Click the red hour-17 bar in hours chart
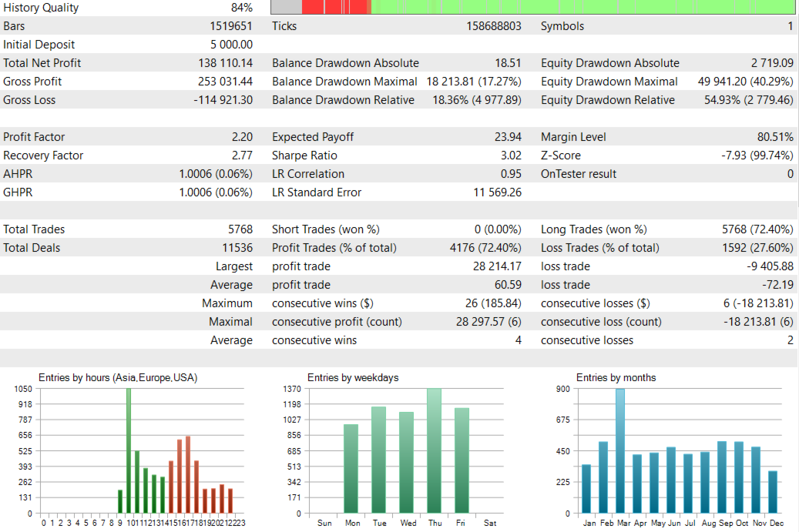Image resolution: width=799 pixels, height=532 pixels. [x=188, y=474]
